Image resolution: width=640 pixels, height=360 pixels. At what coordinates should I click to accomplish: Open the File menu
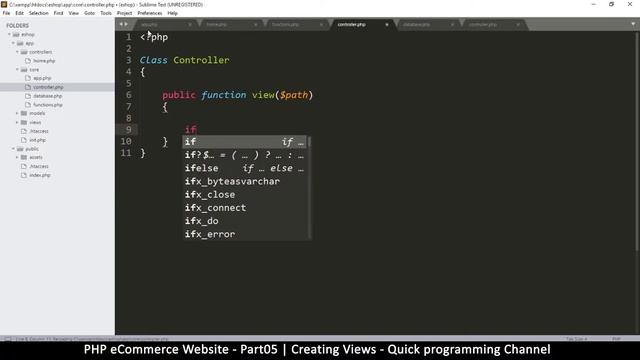pos(6,13)
